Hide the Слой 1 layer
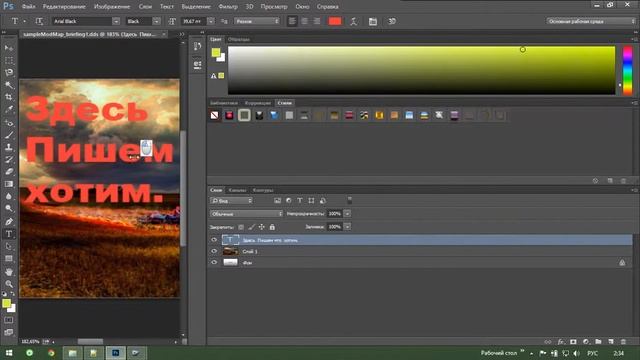The width and height of the screenshot is (640, 360). [x=214, y=251]
